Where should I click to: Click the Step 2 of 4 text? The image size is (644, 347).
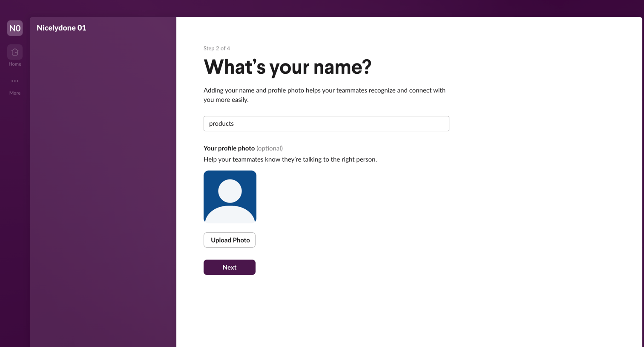coord(217,48)
